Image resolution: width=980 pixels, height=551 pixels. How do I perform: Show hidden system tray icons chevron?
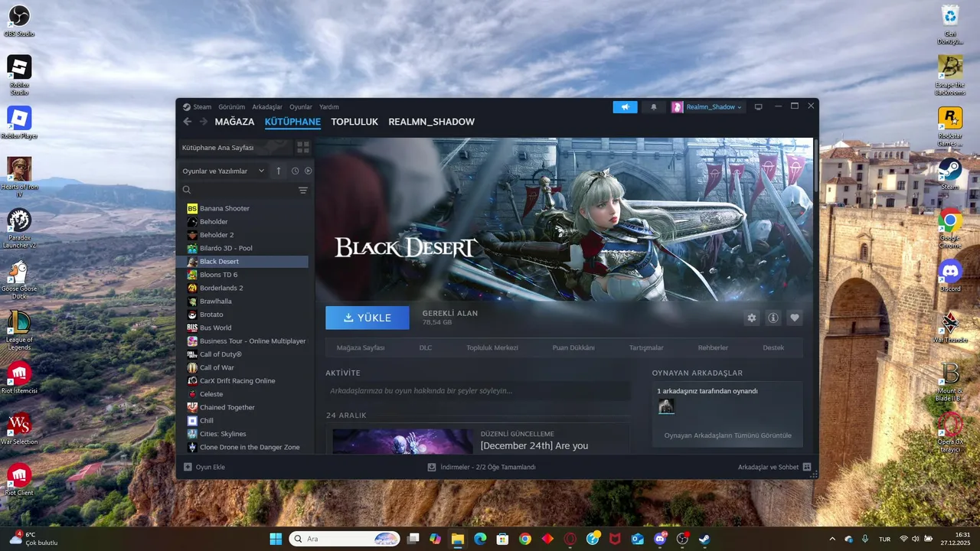(832, 539)
